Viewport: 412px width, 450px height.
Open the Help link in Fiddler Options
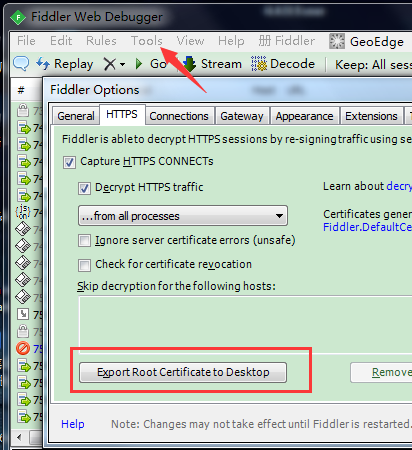(x=73, y=424)
